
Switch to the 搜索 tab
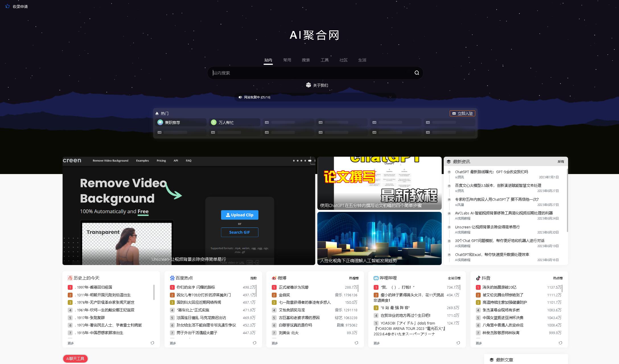(x=306, y=60)
